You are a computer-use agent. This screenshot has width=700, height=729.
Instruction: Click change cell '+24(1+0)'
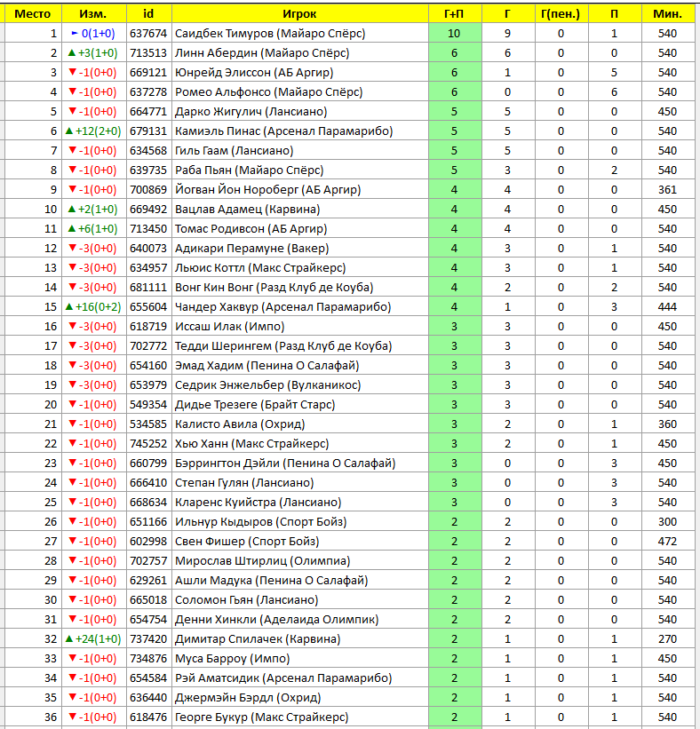pos(94,638)
